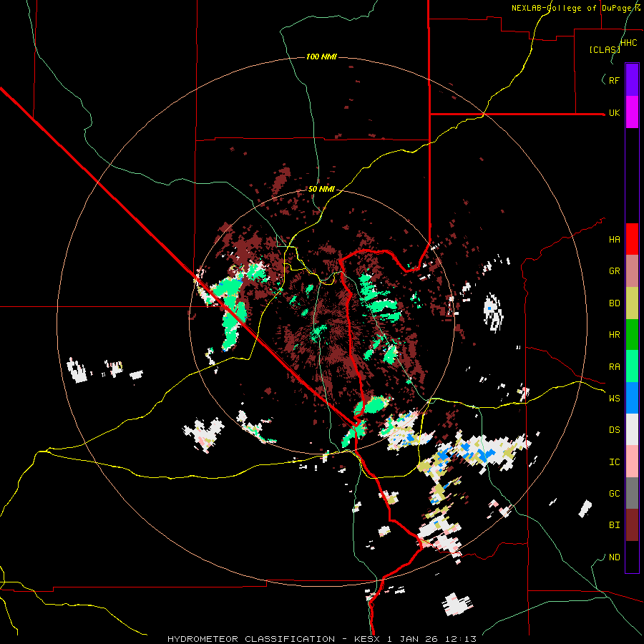Click the [CLAS] units label
Image resolution: width=644 pixels, height=644 pixels.
(x=605, y=50)
